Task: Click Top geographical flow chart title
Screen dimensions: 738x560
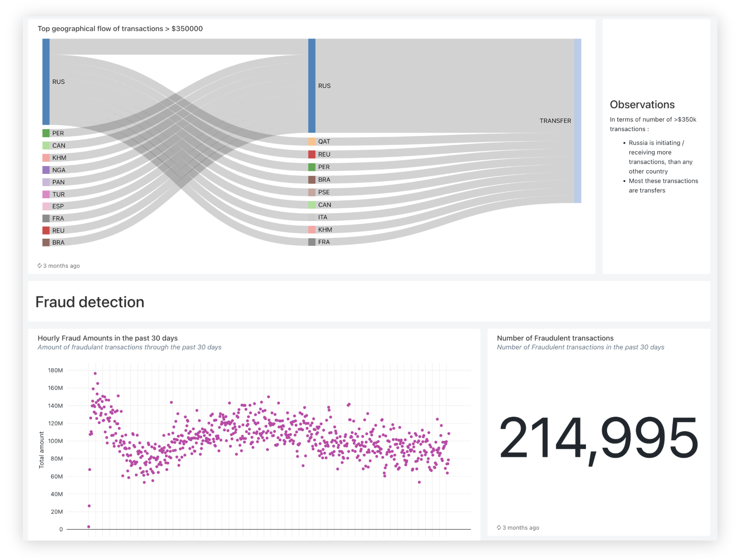Action: [120, 29]
